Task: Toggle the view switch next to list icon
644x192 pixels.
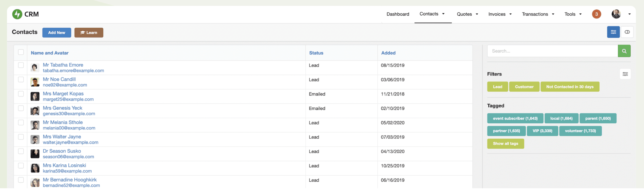Action: point(627,32)
